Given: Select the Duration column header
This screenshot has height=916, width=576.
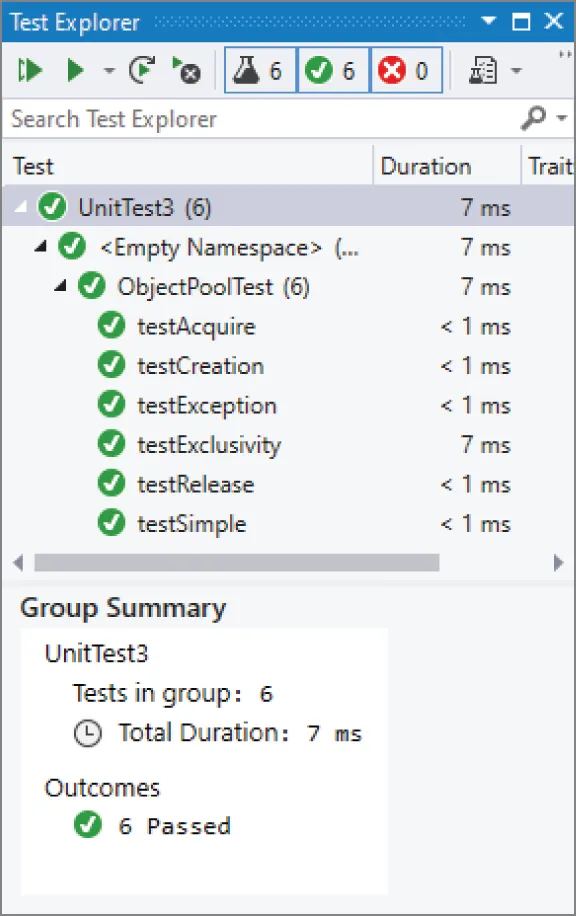Looking at the screenshot, I should [426, 166].
